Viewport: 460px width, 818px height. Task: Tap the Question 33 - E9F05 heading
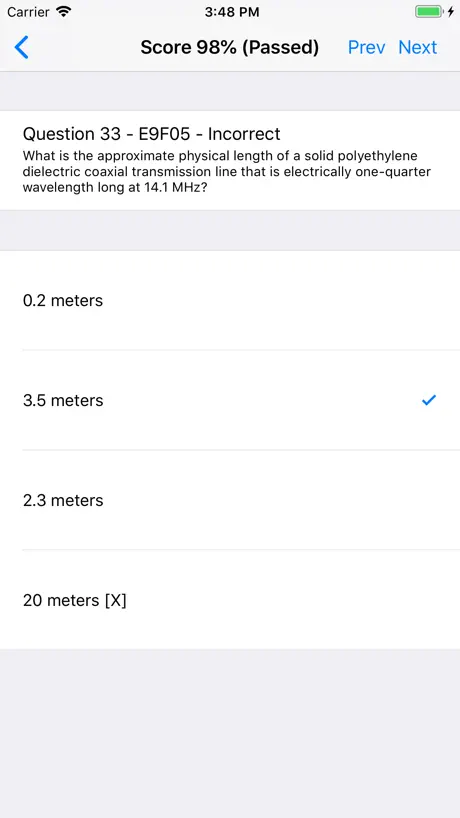(x=151, y=134)
